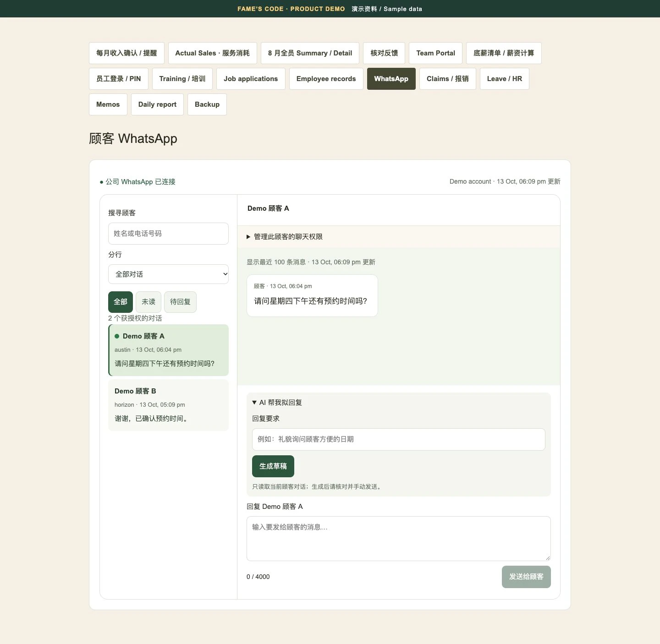Click the 姓名或电话号码 search field
This screenshot has width=660, height=644.
(x=168, y=234)
